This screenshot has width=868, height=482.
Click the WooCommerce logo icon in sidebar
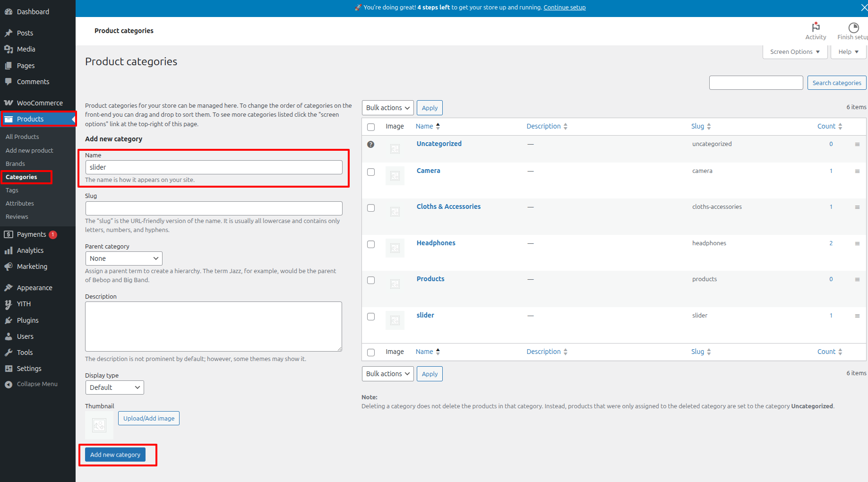pos(9,103)
